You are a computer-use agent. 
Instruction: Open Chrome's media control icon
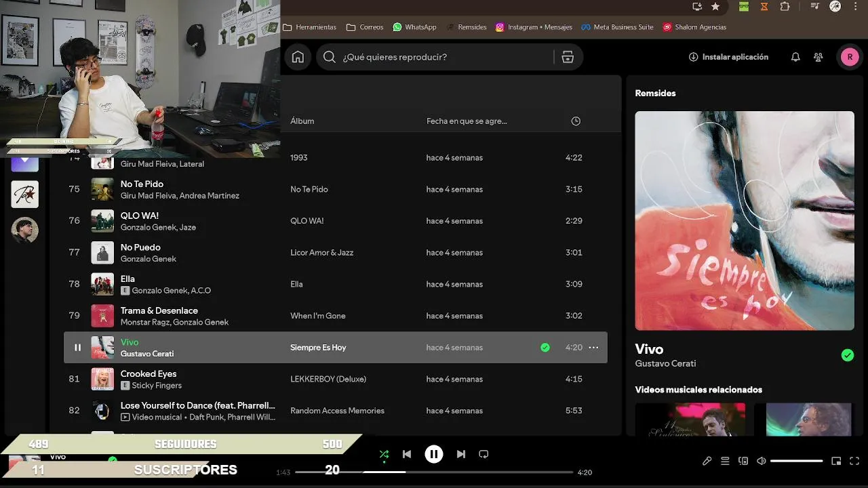click(x=814, y=6)
